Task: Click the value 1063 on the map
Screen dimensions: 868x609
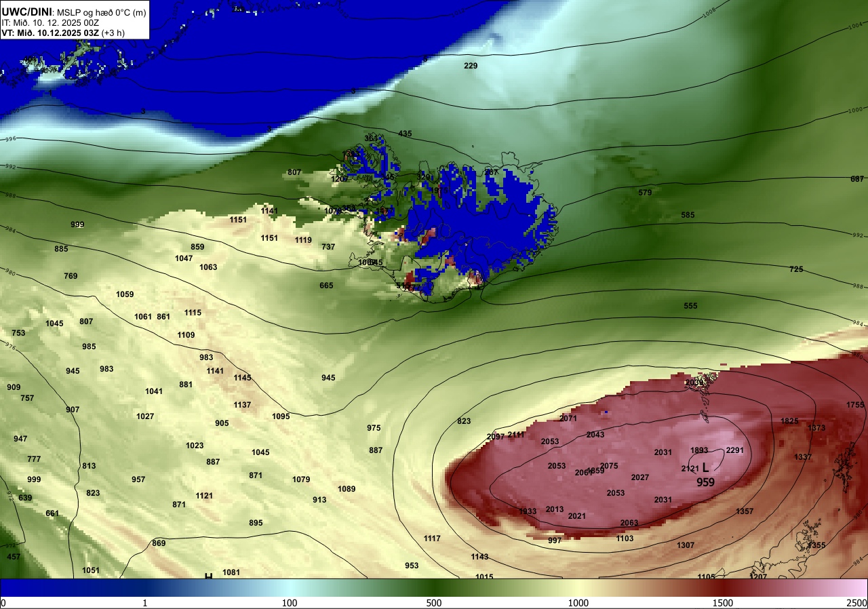Action: (208, 267)
